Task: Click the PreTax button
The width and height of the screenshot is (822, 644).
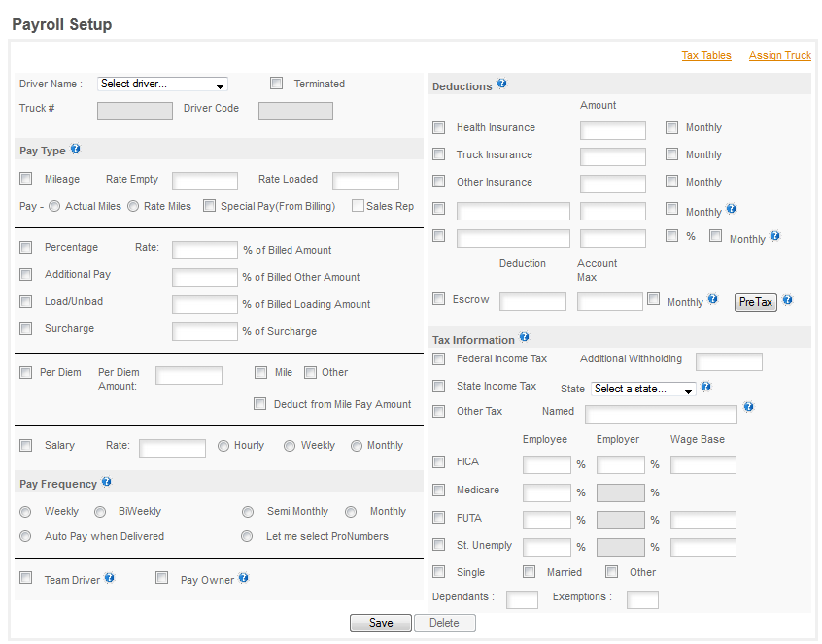Action: [755, 302]
